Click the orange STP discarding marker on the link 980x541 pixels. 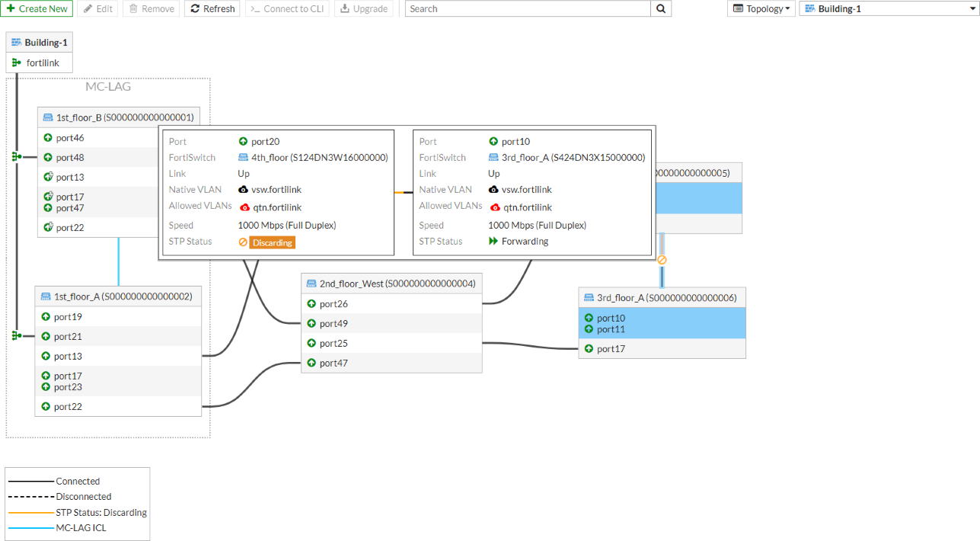coord(661,259)
